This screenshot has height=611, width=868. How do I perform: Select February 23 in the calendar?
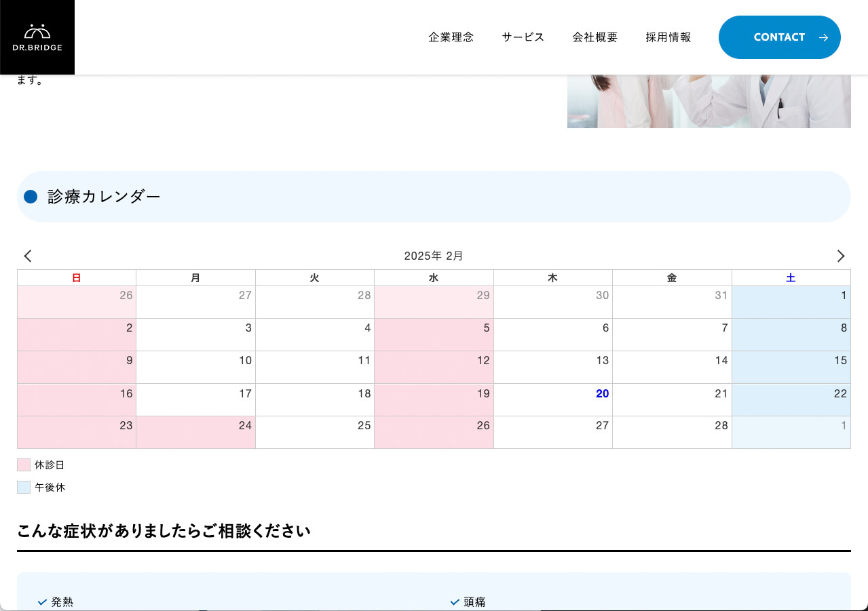[77, 433]
